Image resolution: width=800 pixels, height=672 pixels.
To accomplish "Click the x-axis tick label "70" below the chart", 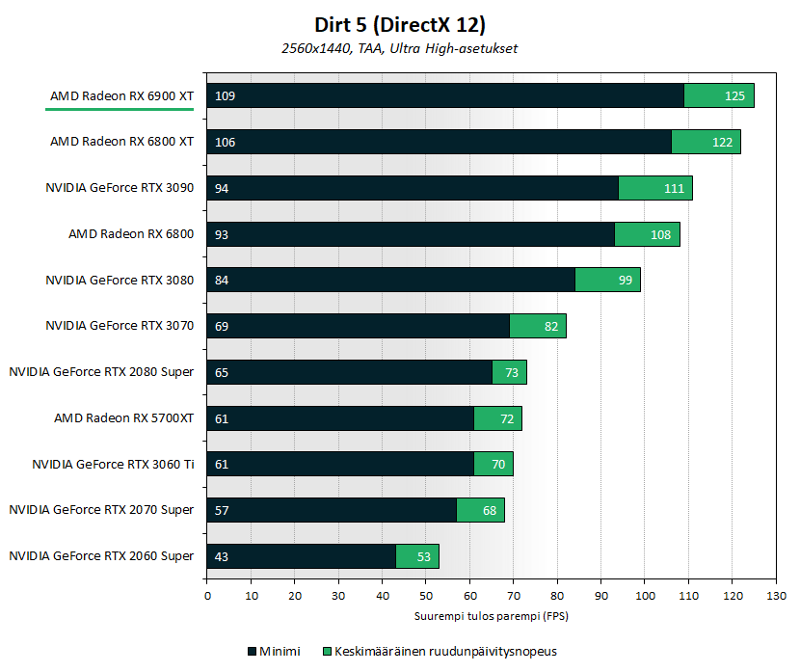I will coord(514,596).
